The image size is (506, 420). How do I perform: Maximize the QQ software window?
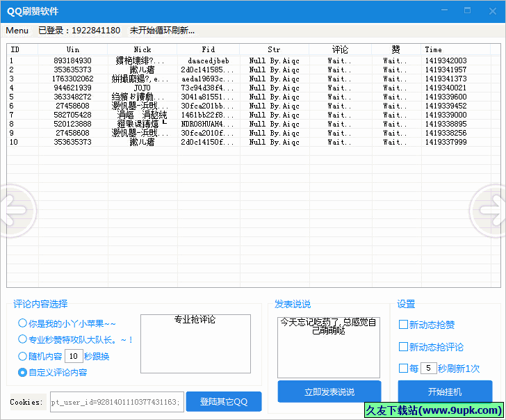[467, 10]
